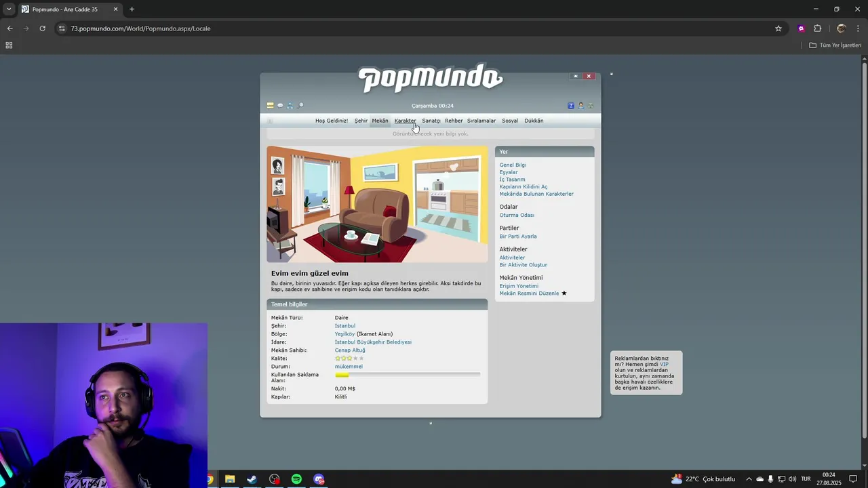Image resolution: width=868 pixels, height=488 pixels.
Task: Open the Sıralamalar menu
Action: point(481,121)
